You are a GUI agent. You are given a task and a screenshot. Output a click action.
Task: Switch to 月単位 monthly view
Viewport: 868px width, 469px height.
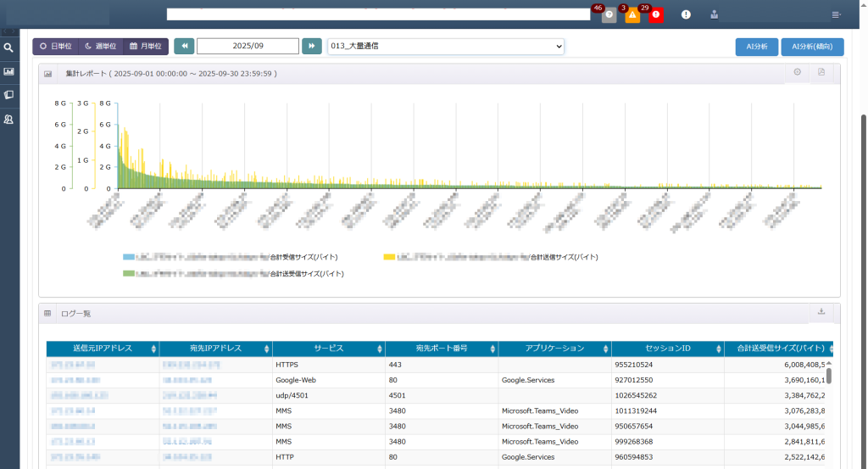(146, 46)
